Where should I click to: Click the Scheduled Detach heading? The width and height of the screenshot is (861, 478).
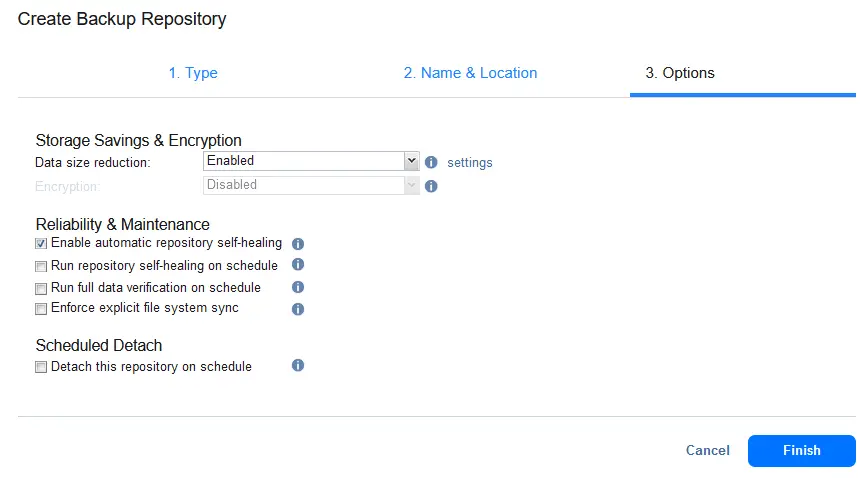coord(99,345)
